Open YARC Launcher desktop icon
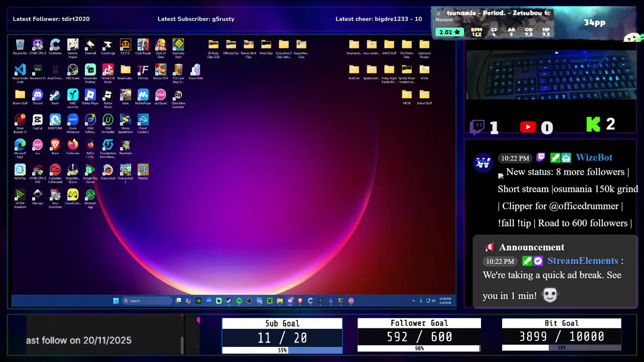The image size is (644, 362). (x=73, y=98)
